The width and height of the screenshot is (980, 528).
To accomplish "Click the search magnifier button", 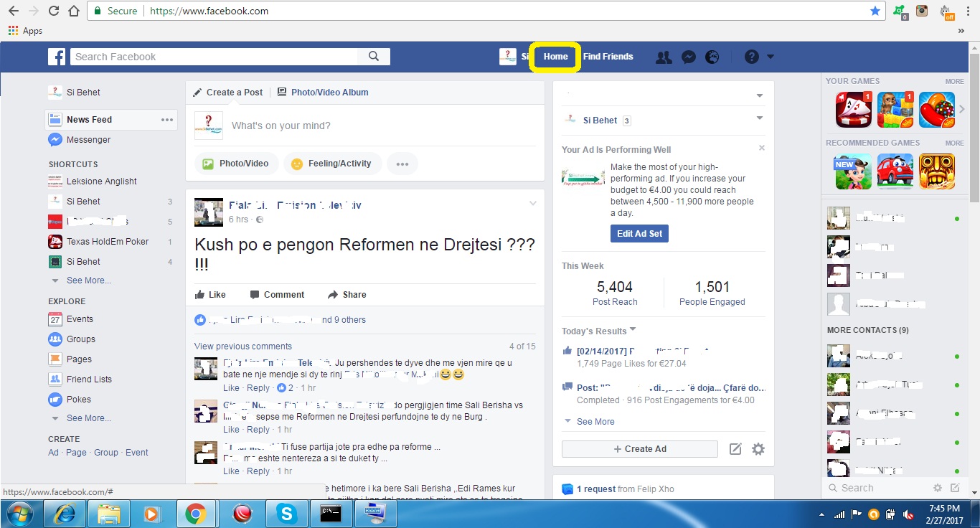I will pos(374,57).
